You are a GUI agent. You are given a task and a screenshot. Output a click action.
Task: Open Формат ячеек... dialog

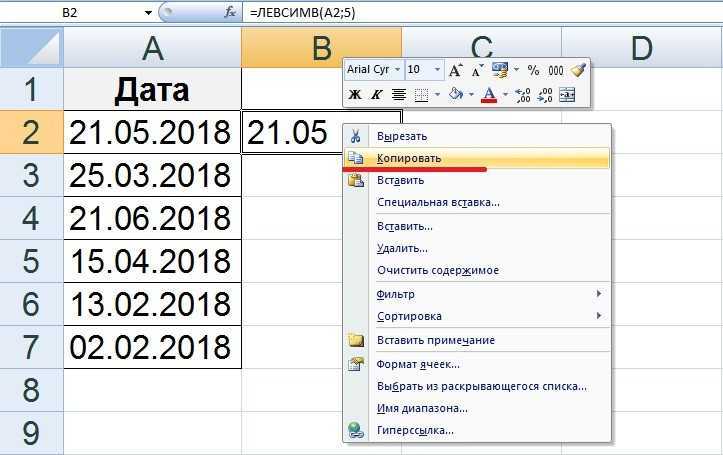click(477, 364)
